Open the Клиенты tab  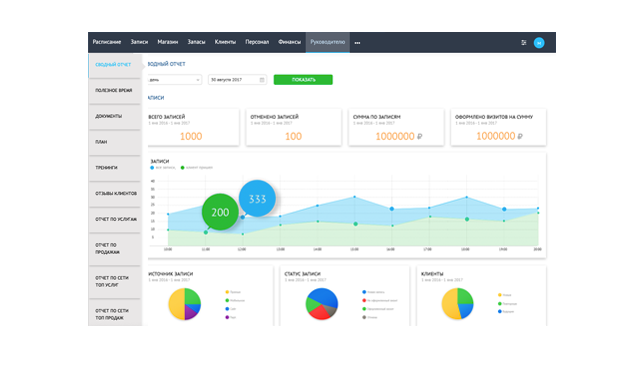pyautogui.click(x=225, y=42)
